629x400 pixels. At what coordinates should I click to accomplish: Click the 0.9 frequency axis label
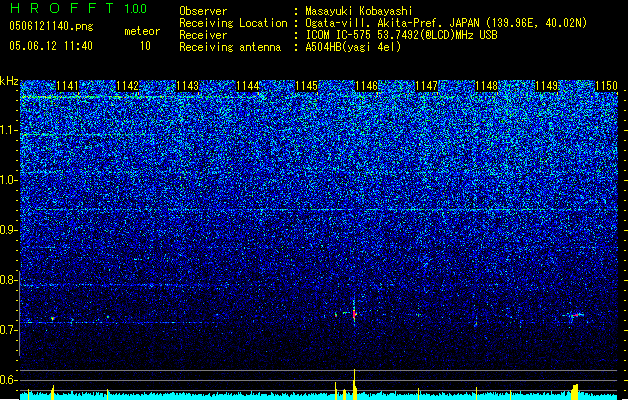coord(9,230)
